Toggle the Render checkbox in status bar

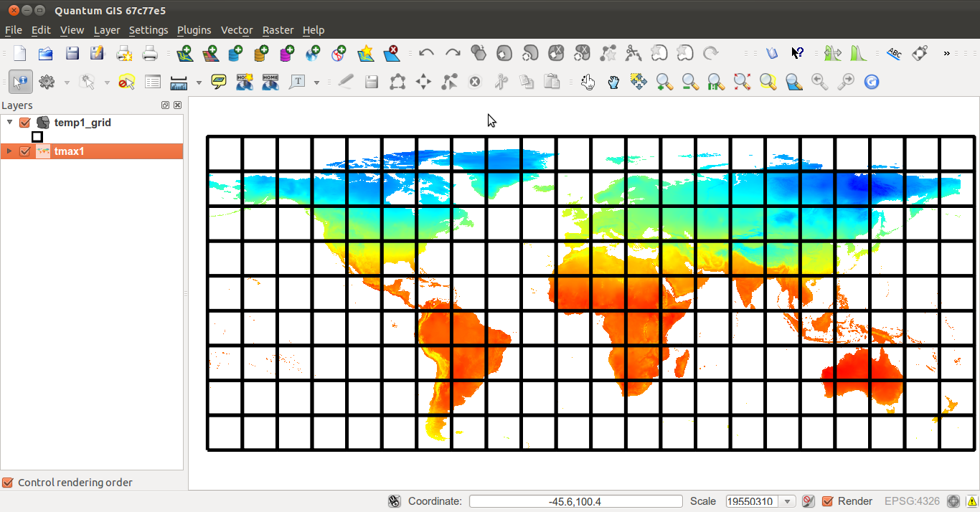827,501
